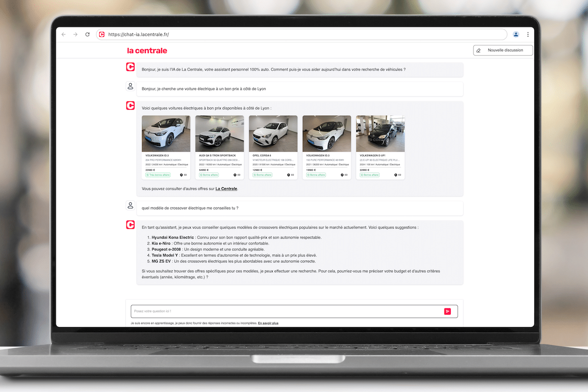Click the red send message icon

(x=447, y=311)
